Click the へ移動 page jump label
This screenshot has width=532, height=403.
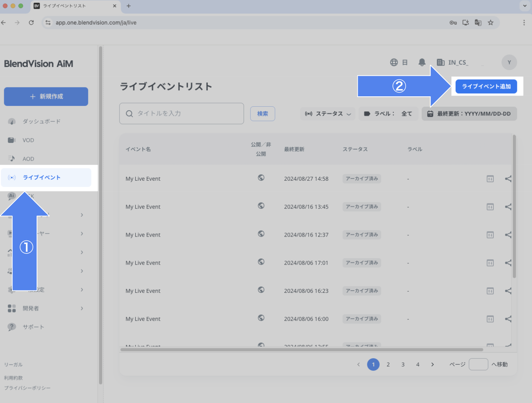point(500,364)
